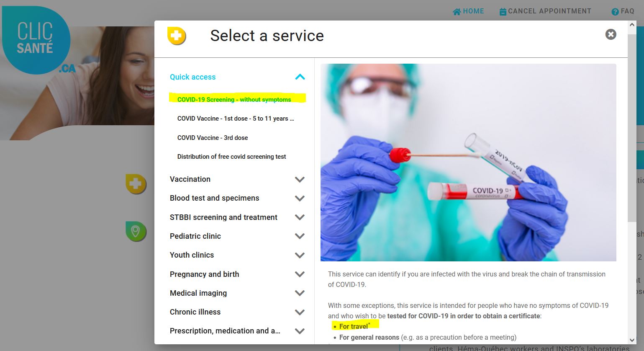Expand the Medical imaging chevron
The width and height of the screenshot is (644, 351).
(300, 293)
